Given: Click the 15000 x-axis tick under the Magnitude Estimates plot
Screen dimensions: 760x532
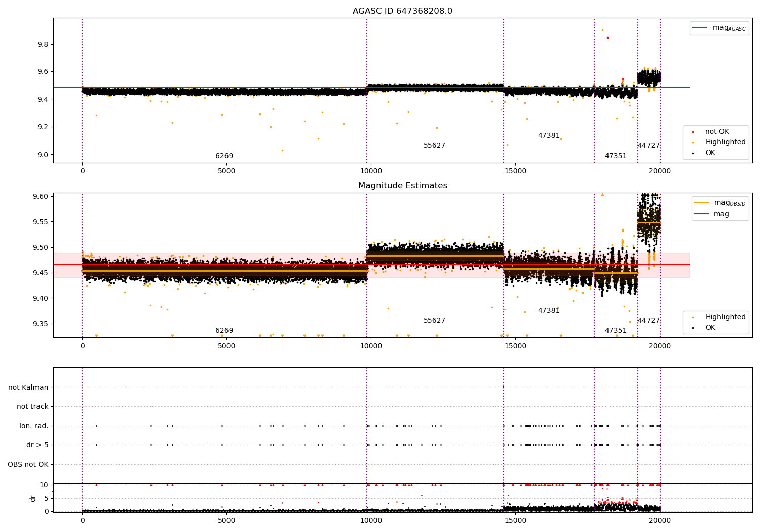Looking at the screenshot, I should 515,346.
